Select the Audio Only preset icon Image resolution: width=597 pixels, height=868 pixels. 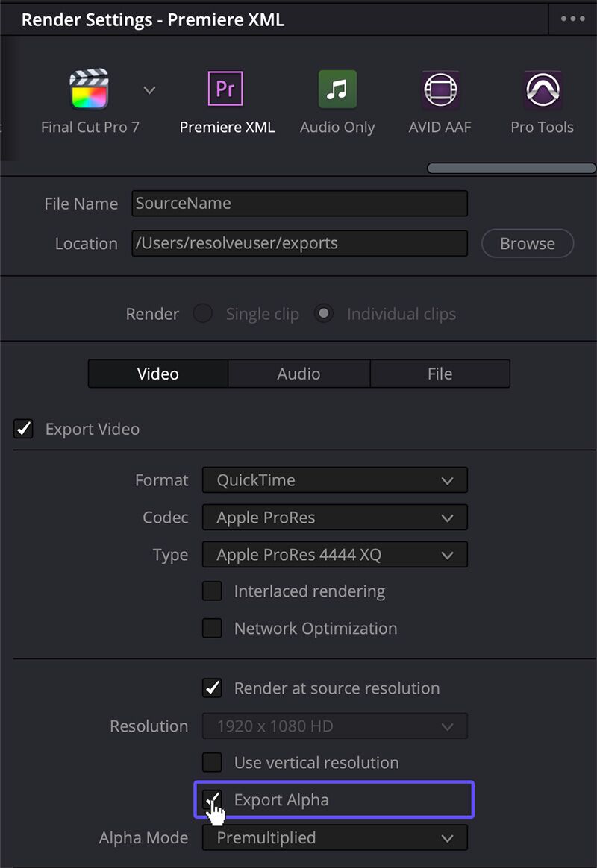click(337, 89)
